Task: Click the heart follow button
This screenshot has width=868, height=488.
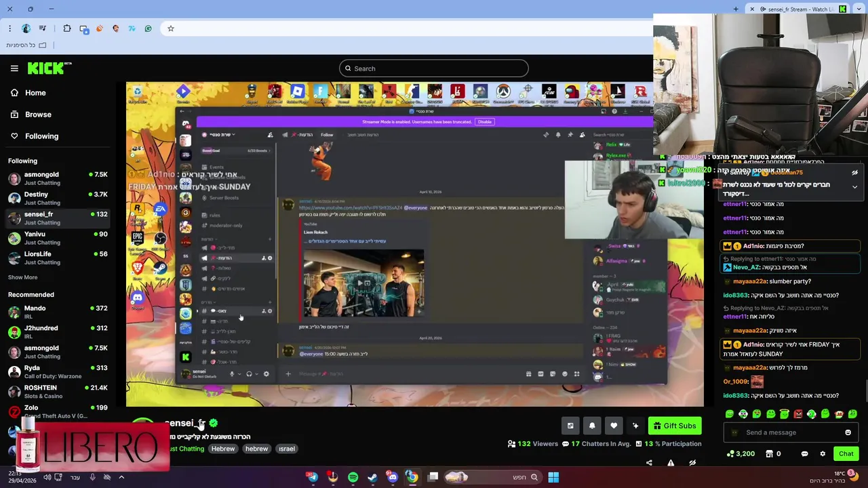Action: [614, 426]
